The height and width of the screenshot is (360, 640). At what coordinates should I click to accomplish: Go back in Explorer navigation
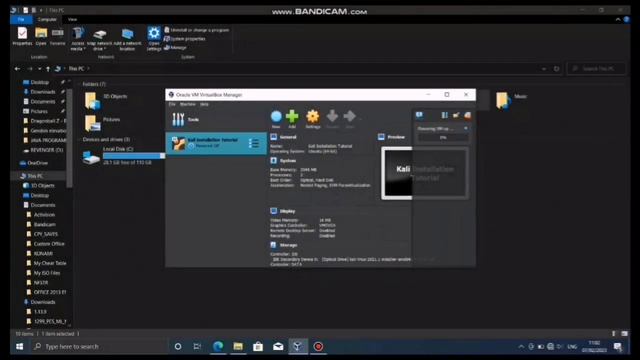(17, 69)
